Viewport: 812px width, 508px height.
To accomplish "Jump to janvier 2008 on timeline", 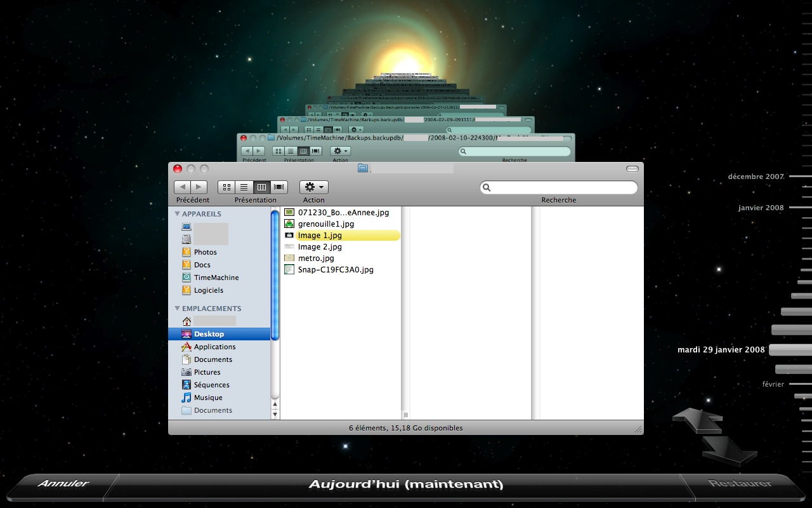I will [x=761, y=208].
